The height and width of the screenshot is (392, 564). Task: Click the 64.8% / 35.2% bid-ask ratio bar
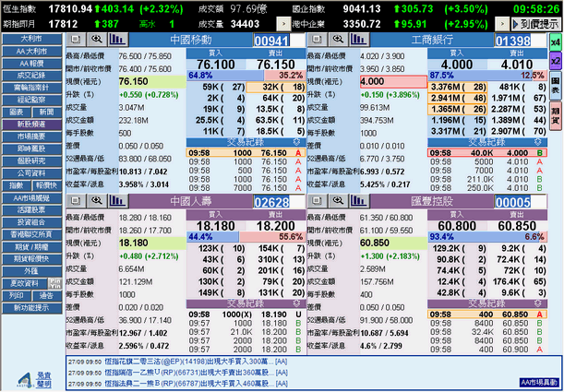pyautogui.click(x=246, y=76)
